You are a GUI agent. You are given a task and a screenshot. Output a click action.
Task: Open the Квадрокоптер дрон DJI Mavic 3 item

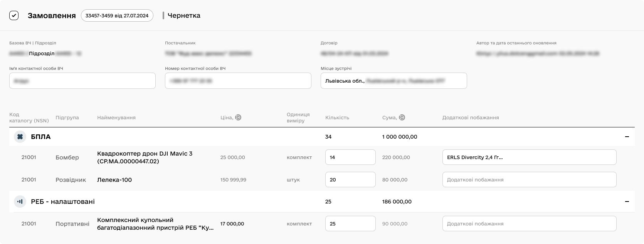click(x=145, y=157)
